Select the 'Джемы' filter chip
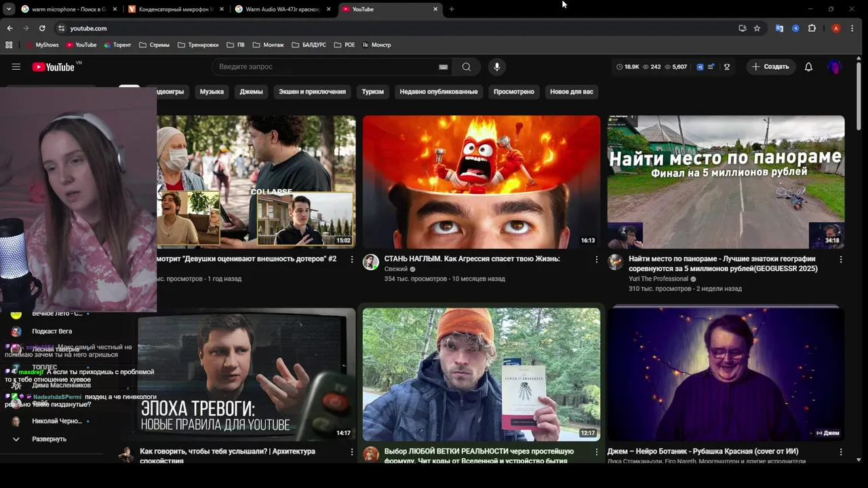This screenshot has height=488, width=868. pyautogui.click(x=251, y=91)
